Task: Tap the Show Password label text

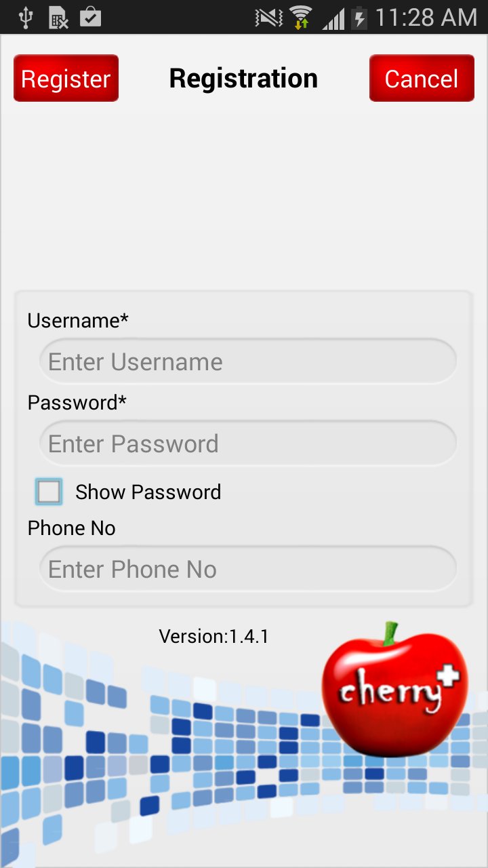Action: tap(148, 492)
